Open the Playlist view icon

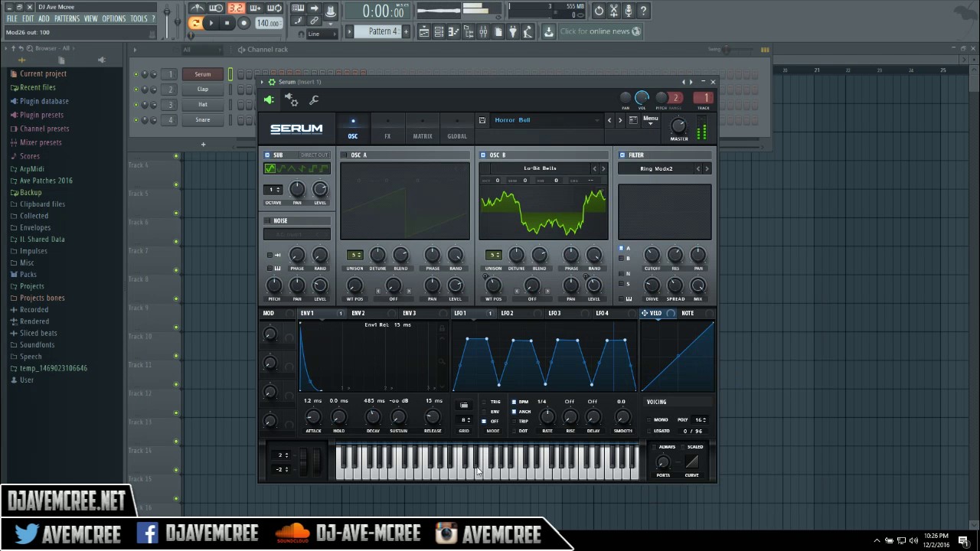pos(424,31)
